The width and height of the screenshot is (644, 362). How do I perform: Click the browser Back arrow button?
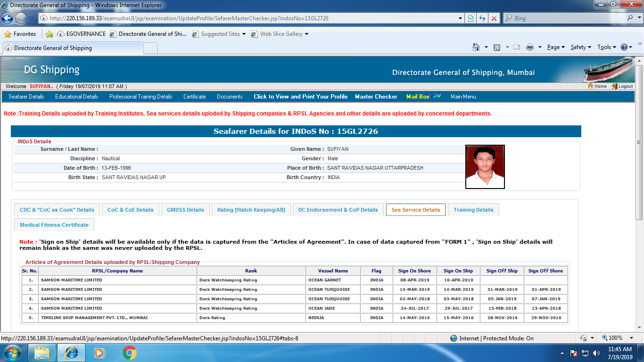[x=8, y=18]
